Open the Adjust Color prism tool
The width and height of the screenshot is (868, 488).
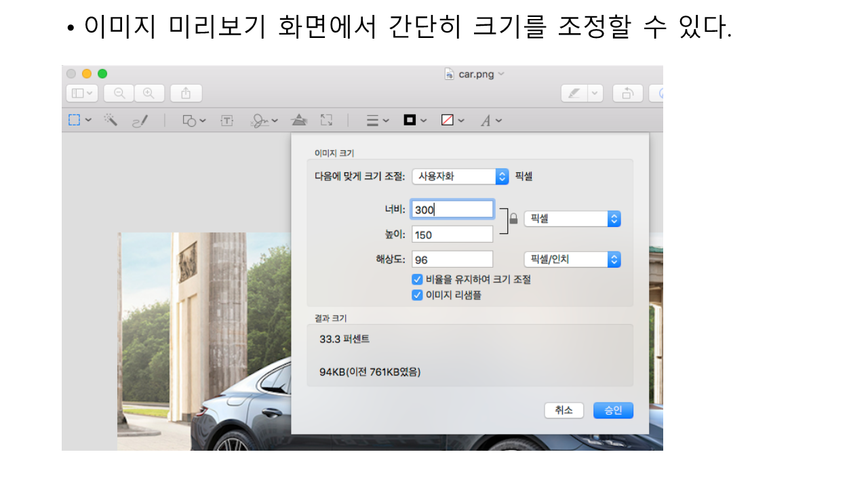tap(298, 121)
